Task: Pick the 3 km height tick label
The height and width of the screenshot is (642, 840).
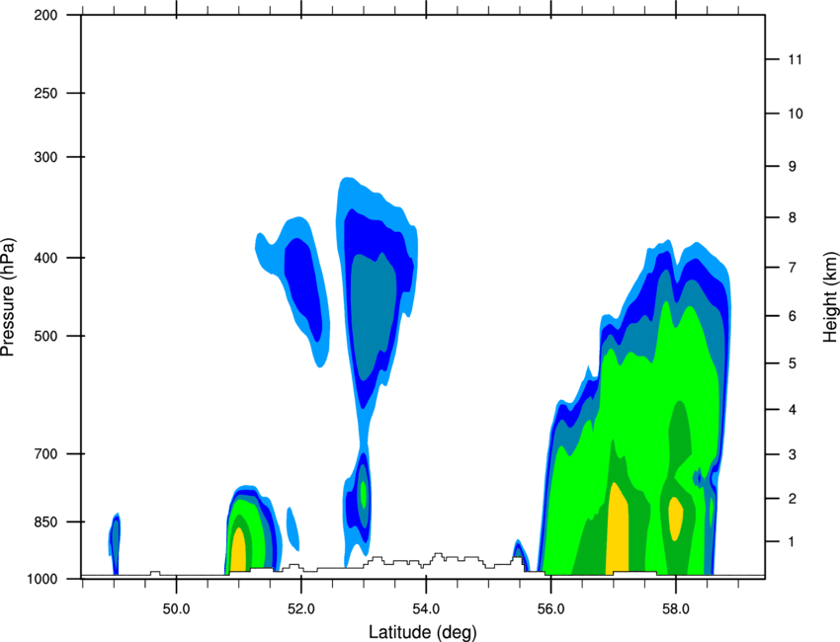Action: coord(793,454)
